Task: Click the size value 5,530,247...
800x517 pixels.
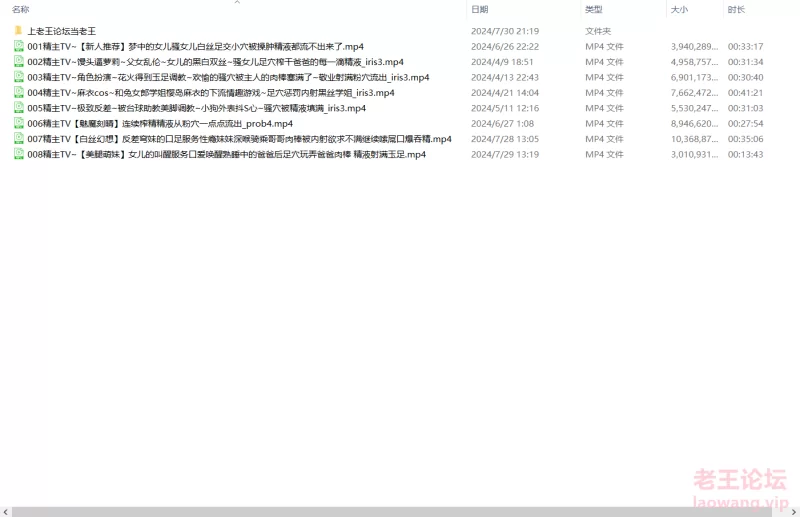Action: (x=694, y=108)
